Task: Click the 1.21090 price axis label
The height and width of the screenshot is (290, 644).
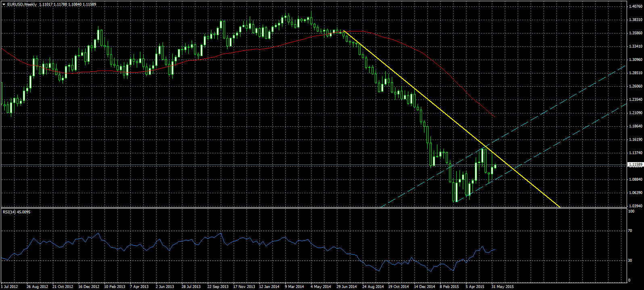Action: point(636,113)
